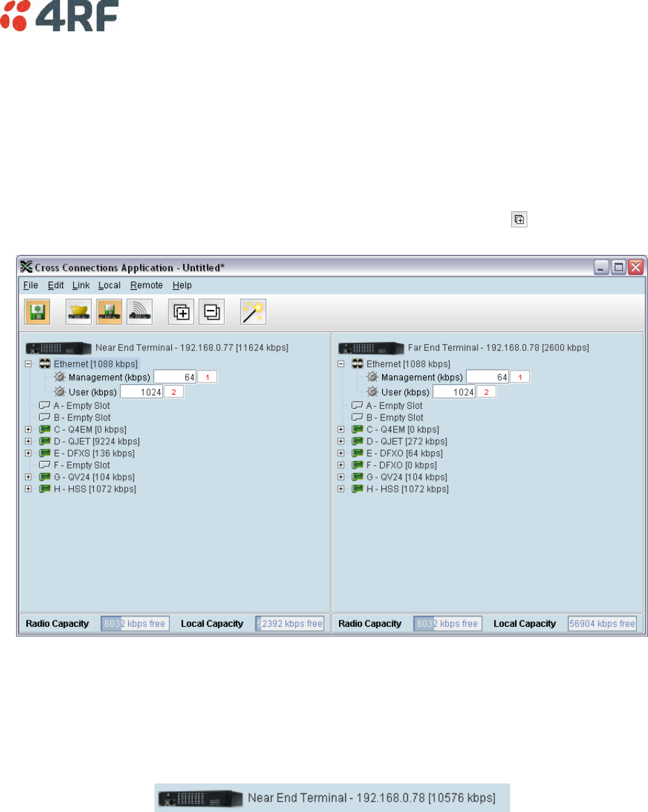Expand Far End E - DFXO slot

click(x=341, y=453)
